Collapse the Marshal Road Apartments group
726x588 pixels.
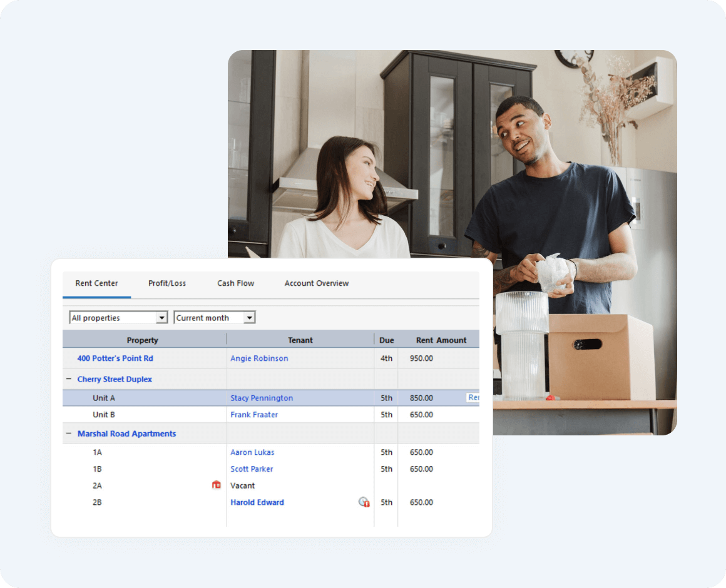69,433
